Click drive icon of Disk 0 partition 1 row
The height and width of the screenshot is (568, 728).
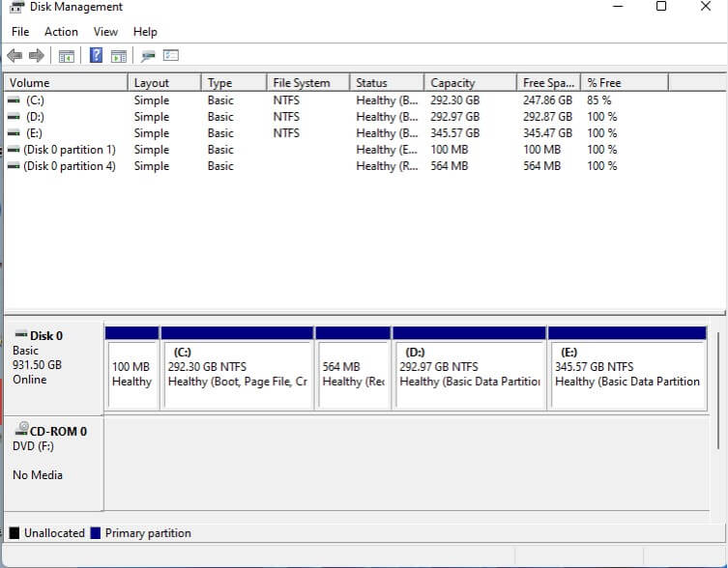[x=14, y=150]
